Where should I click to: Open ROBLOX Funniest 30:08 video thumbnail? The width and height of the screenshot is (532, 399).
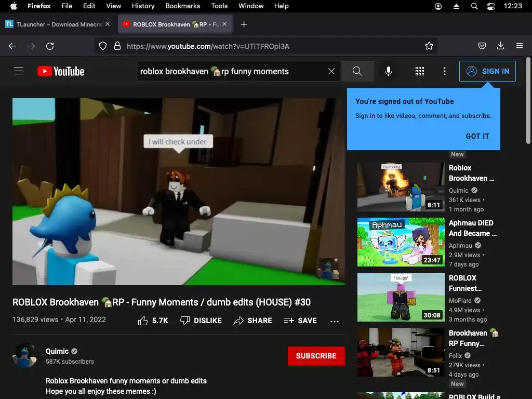[x=401, y=297]
